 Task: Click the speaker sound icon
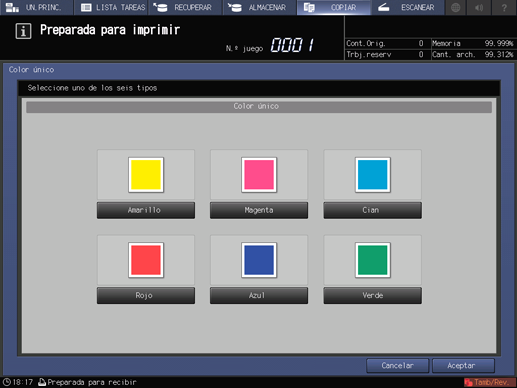click(479, 7)
